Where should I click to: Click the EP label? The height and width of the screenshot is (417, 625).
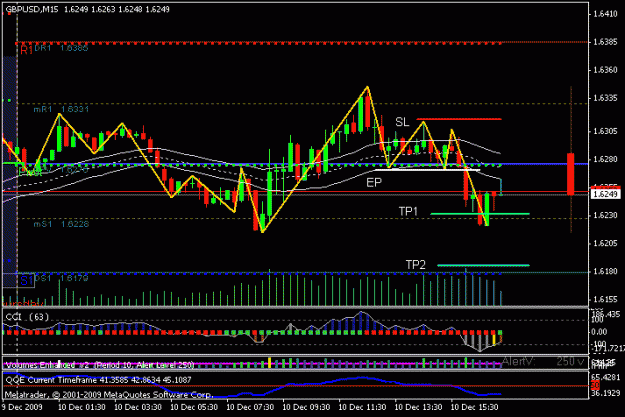(x=374, y=183)
